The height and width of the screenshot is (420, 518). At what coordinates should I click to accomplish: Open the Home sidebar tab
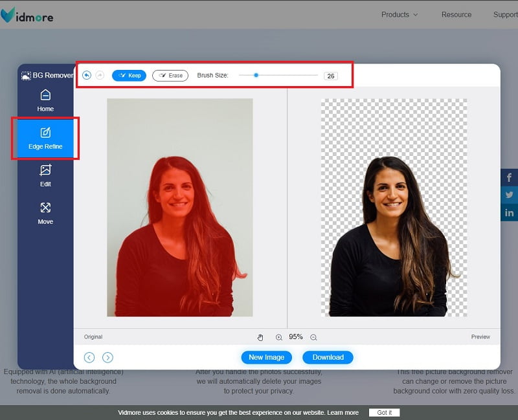click(x=45, y=100)
